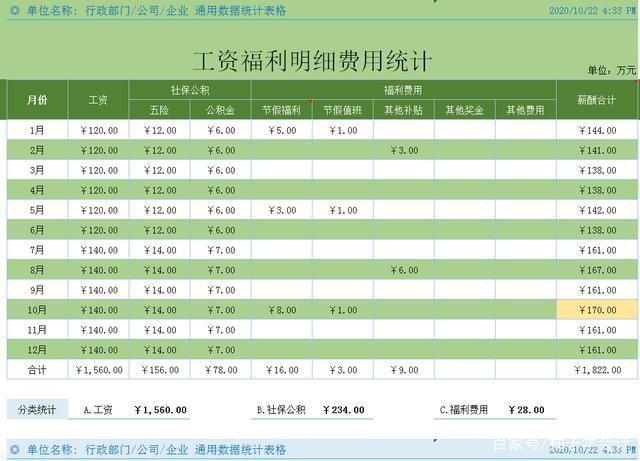Click the circle symbol before the top 单位名称 header
The image size is (640, 461).
[x=15, y=10]
